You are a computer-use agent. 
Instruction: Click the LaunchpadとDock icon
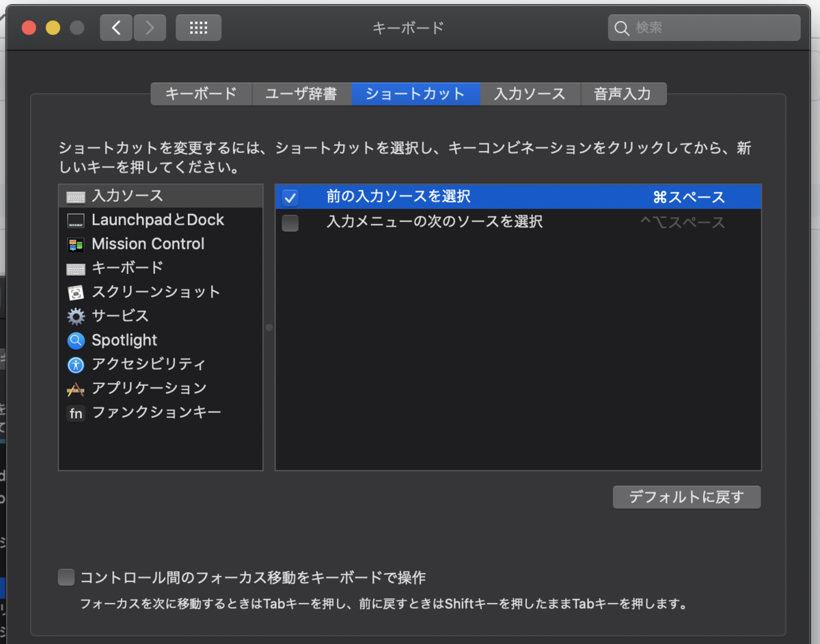click(x=76, y=221)
